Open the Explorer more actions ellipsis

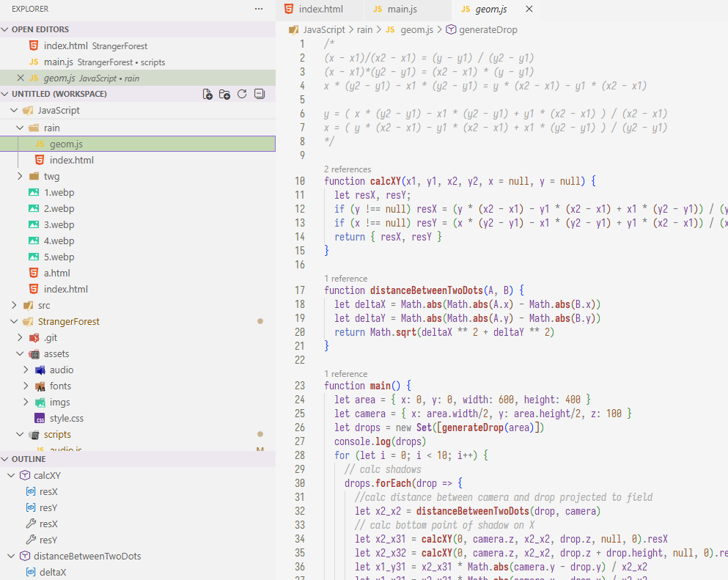(x=259, y=9)
